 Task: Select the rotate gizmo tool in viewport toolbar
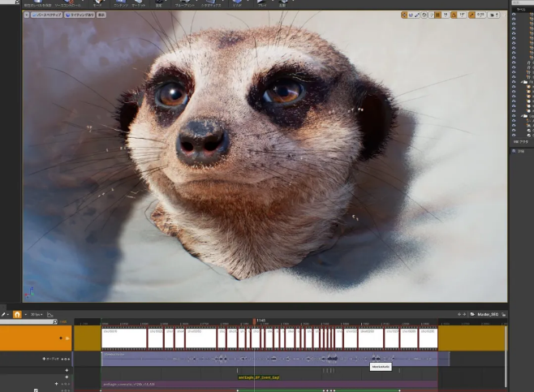pyautogui.click(x=411, y=15)
